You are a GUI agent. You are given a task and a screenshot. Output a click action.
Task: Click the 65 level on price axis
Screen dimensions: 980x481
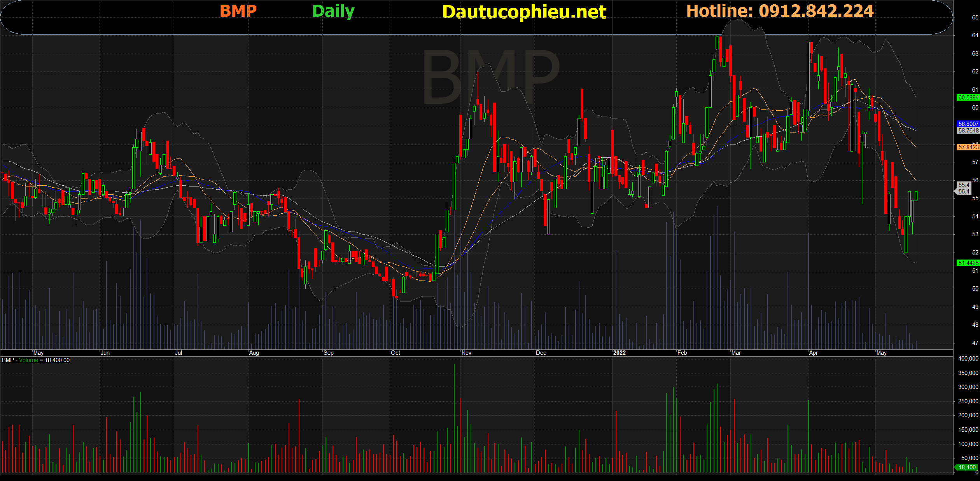click(x=975, y=17)
